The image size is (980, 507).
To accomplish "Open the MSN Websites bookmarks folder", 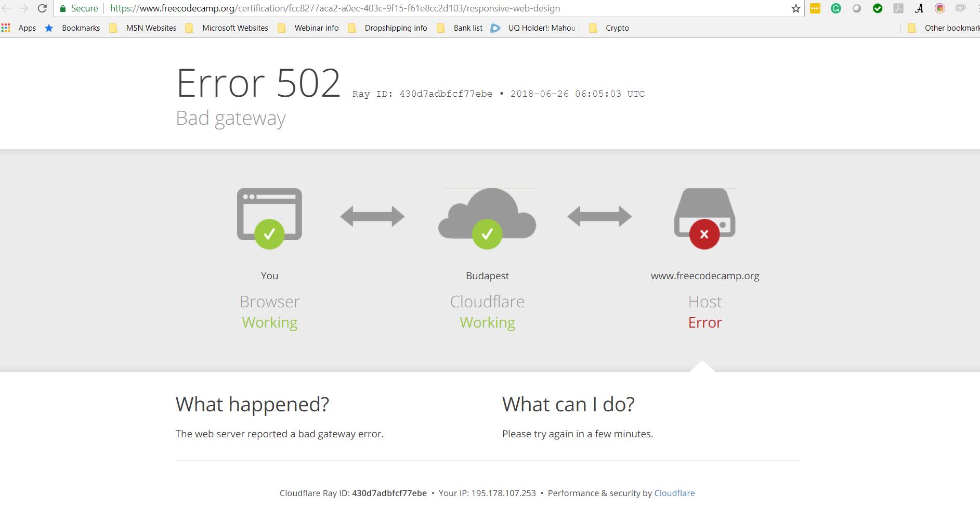I will tap(151, 28).
